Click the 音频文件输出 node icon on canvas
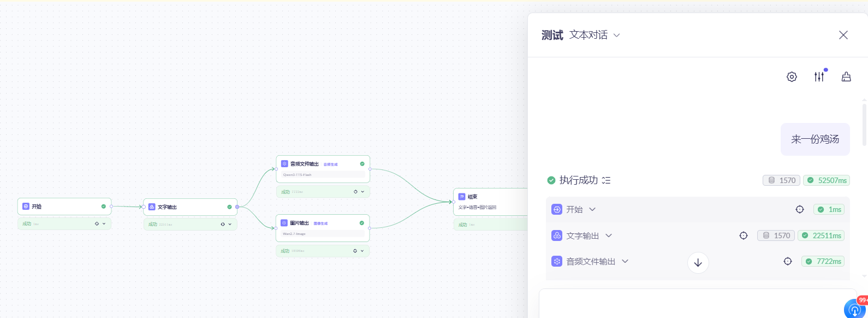 (x=284, y=164)
